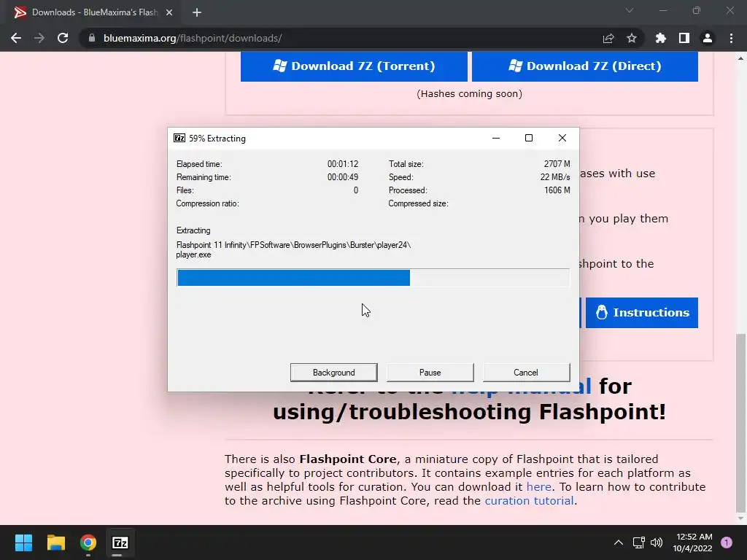Image resolution: width=747 pixels, height=560 pixels.
Task: Click the Background button in 7-Zip
Action: click(x=333, y=373)
